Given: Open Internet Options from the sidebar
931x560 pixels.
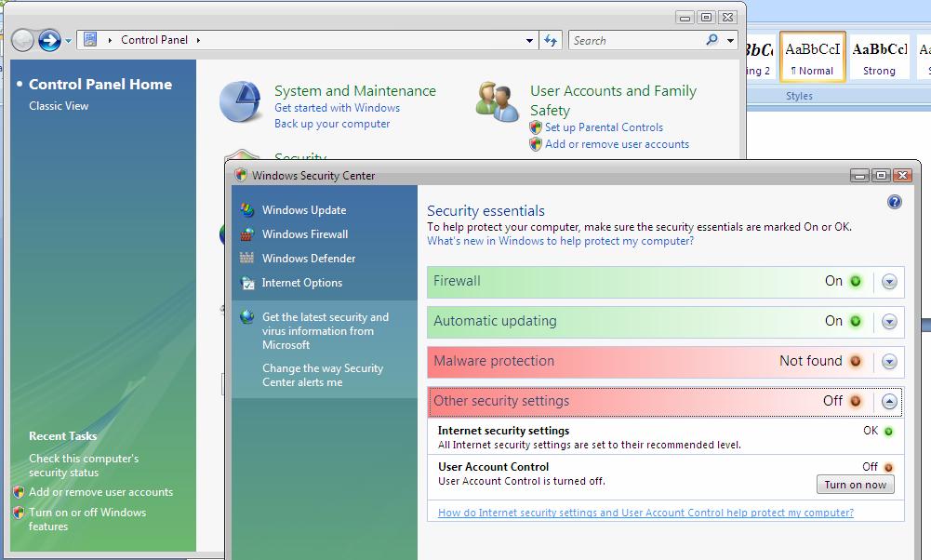Looking at the screenshot, I should pos(302,283).
